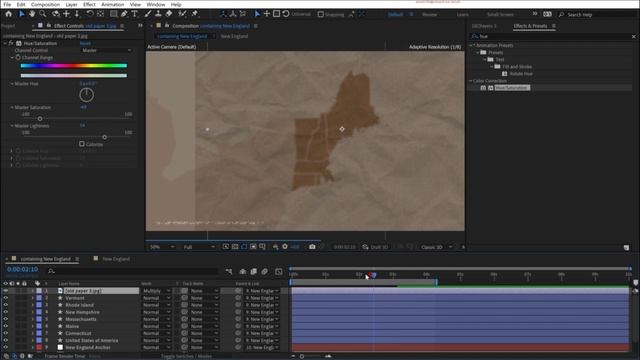640x360 pixels.
Task: Select the Pen tool
Action: 124,14
